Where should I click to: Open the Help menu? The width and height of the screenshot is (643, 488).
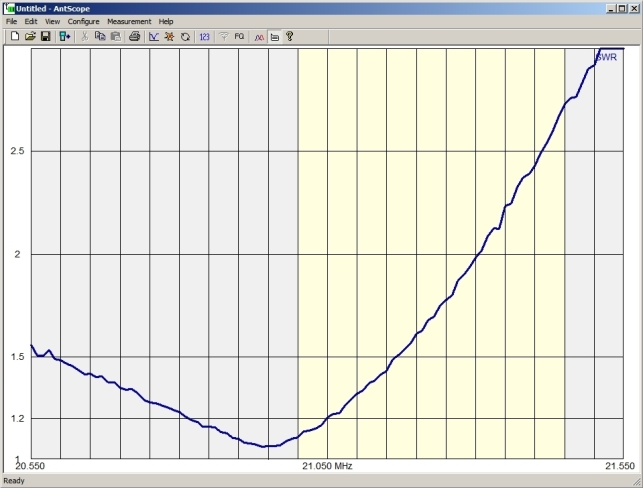[166, 21]
